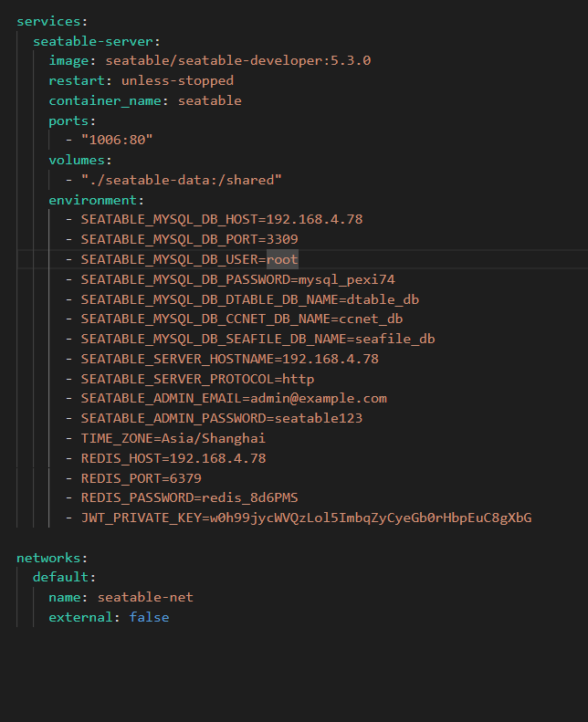Place cursor on REDIS_PORT=6379 line
The width and height of the screenshot is (588, 722).
point(141,478)
